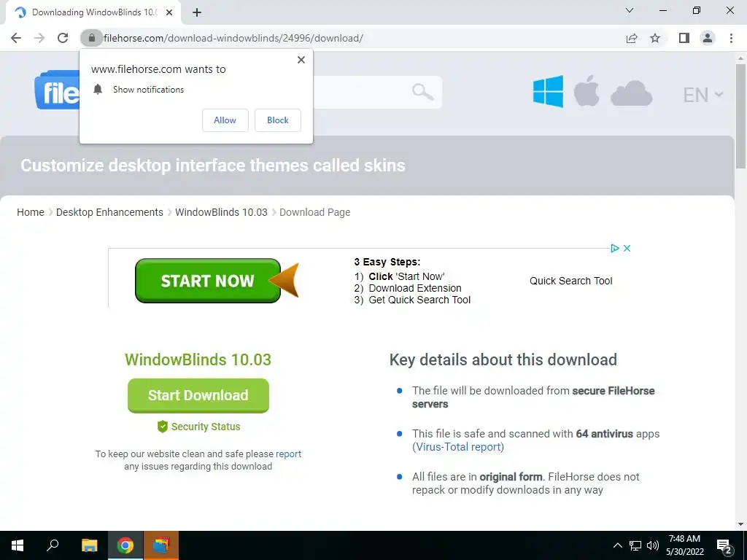Allow notifications from filehorse.com
The height and width of the screenshot is (560, 747).
[225, 120]
